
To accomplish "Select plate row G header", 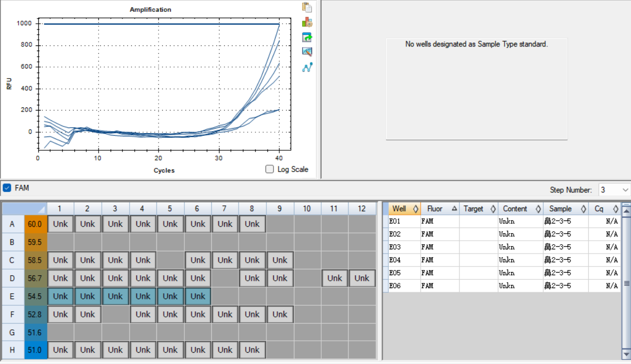I will [13, 332].
